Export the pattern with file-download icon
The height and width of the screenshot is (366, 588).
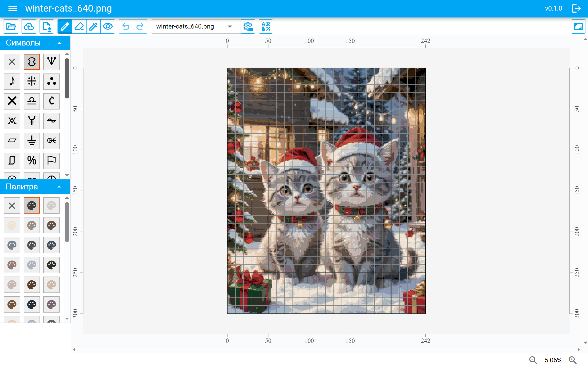47,26
